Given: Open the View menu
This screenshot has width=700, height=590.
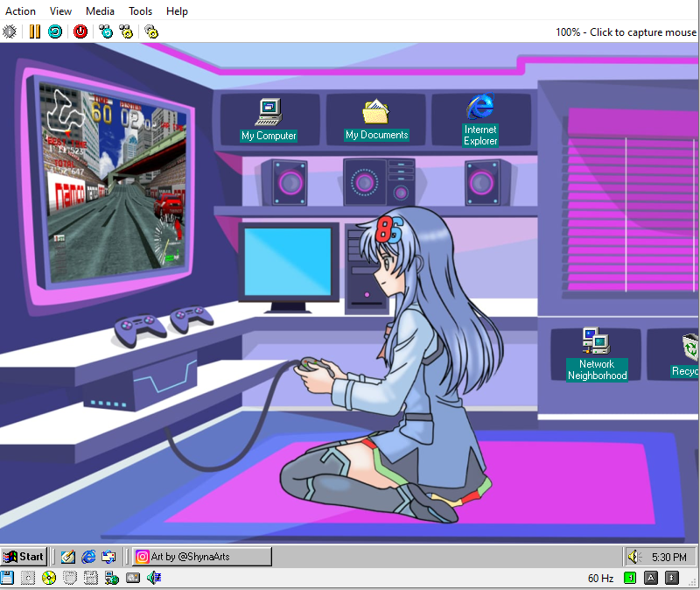Looking at the screenshot, I should (x=60, y=11).
